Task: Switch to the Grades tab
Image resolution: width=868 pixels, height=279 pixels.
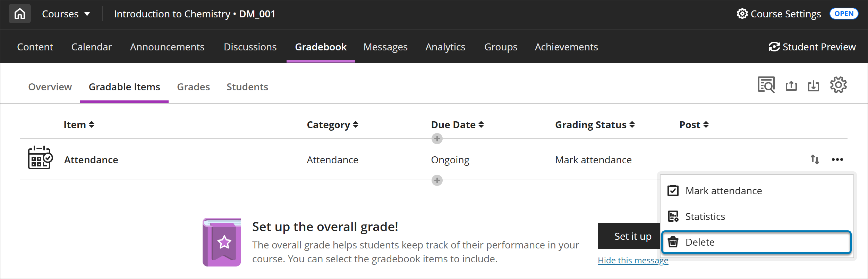Action: pos(193,87)
